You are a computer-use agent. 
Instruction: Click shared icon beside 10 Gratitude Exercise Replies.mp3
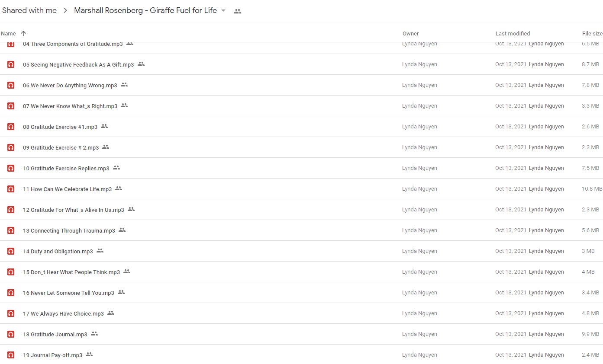[116, 168]
